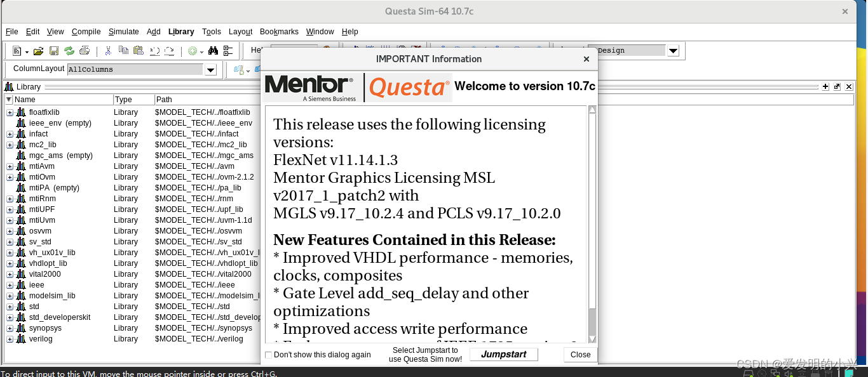
Task: Check Don't show this dialog again
Action: [268, 355]
